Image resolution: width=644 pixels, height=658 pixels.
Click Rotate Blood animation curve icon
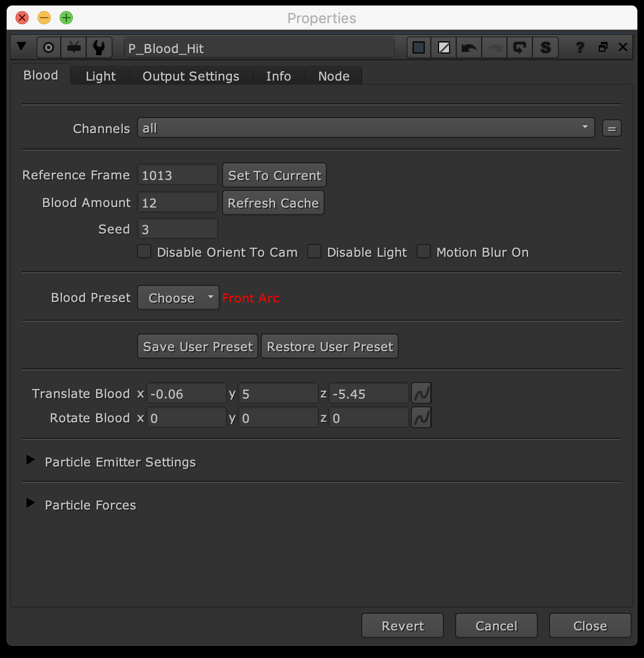421,418
